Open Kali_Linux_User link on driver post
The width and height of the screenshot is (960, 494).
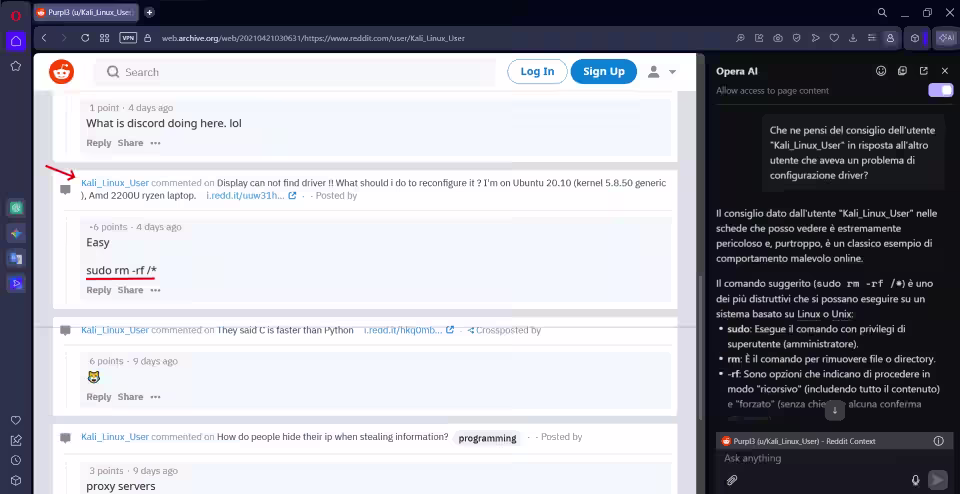point(115,182)
